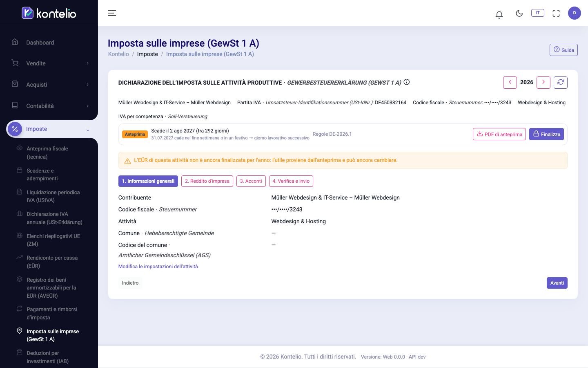Go to previous year 2025
The width and height of the screenshot is (588, 368).
[x=510, y=82]
